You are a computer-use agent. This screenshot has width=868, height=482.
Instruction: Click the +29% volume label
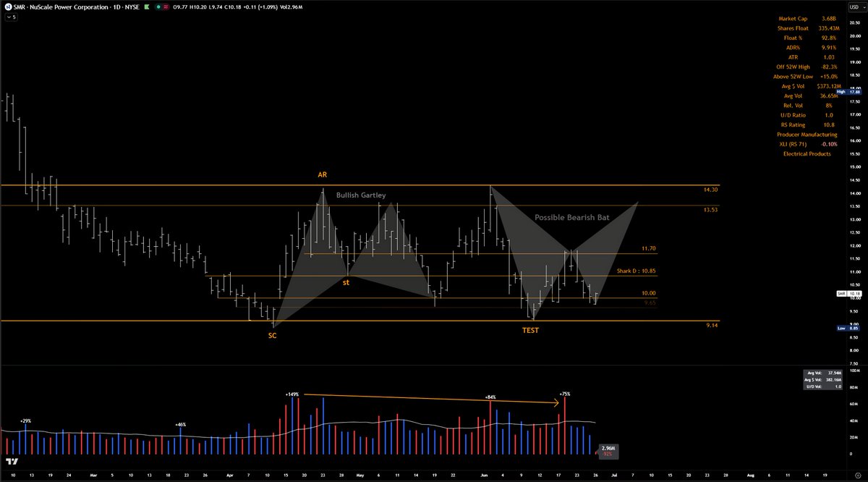[25, 420]
